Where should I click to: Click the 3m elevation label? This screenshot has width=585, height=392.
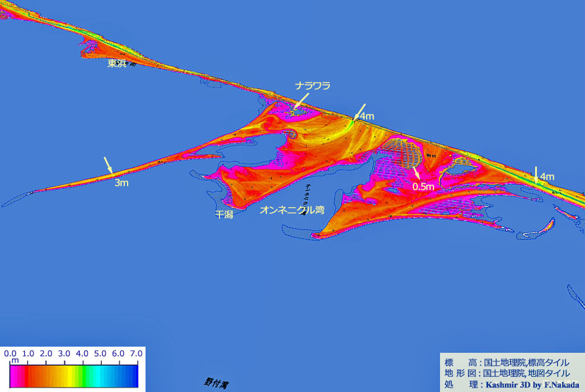[x=121, y=183]
